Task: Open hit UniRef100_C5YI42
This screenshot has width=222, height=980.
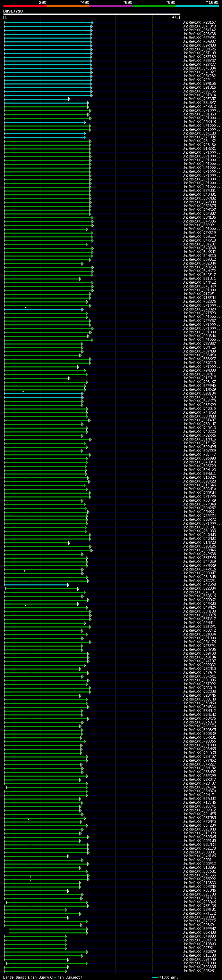Action: tap(199, 30)
